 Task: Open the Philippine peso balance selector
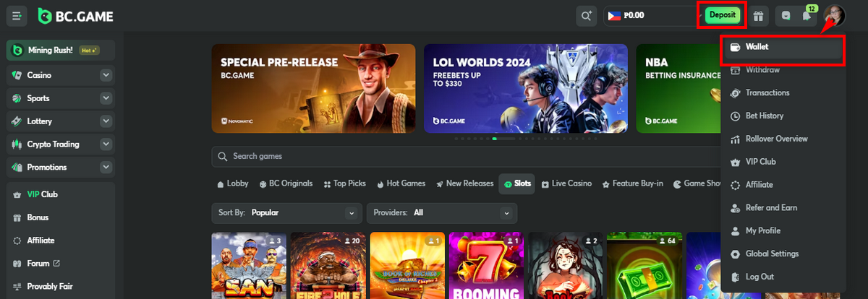coord(647,15)
